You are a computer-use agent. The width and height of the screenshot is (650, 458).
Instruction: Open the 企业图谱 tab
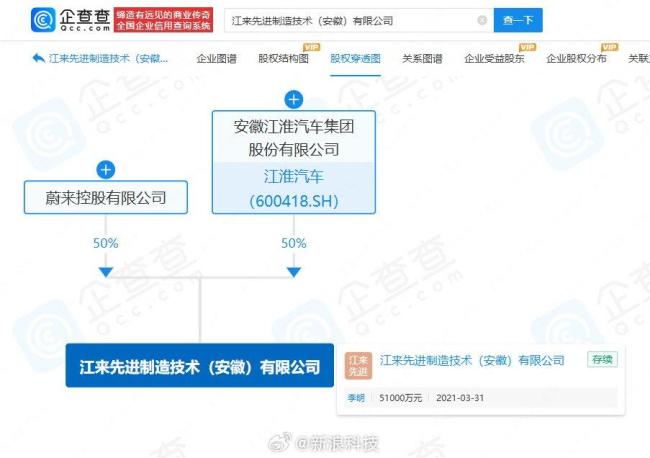216,58
